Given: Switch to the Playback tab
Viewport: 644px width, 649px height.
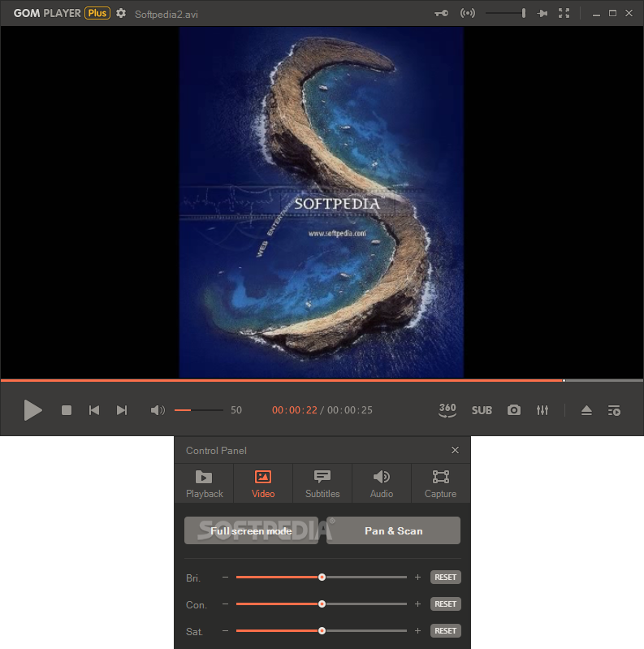Looking at the screenshot, I should pos(205,483).
